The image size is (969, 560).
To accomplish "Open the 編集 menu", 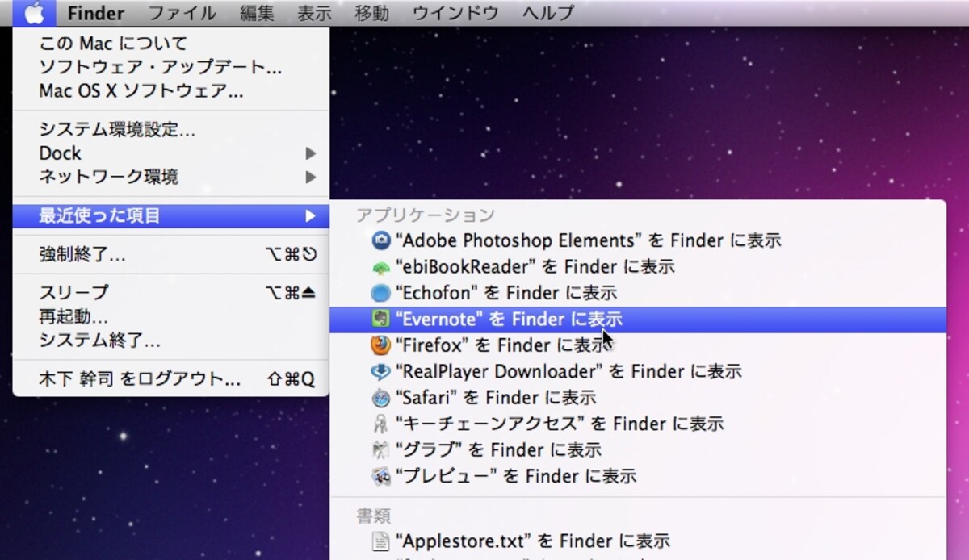I will tap(257, 13).
